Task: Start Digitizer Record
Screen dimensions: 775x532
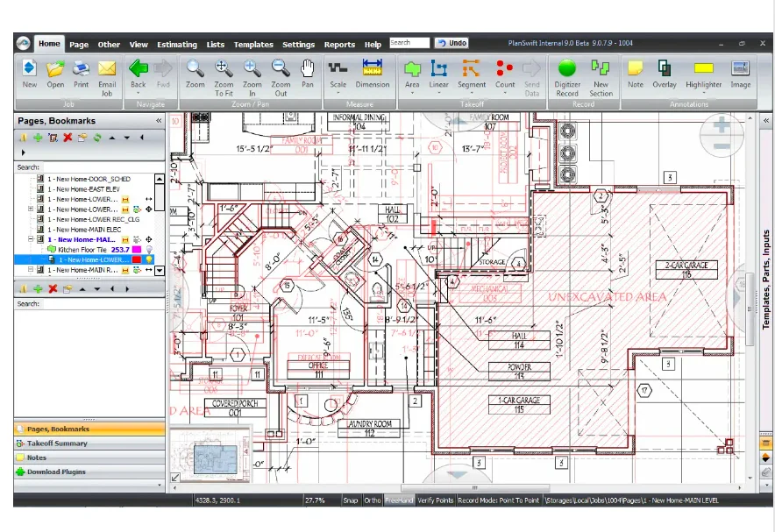Action: click(566, 73)
